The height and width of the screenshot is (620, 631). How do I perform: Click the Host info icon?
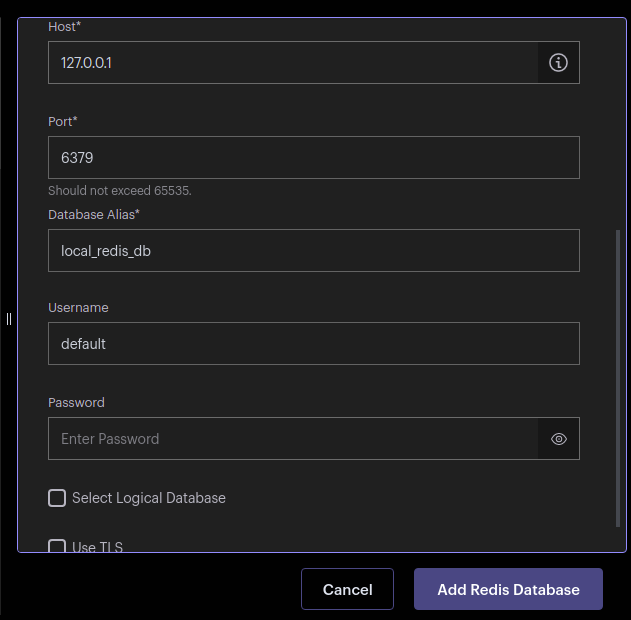click(x=558, y=63)
